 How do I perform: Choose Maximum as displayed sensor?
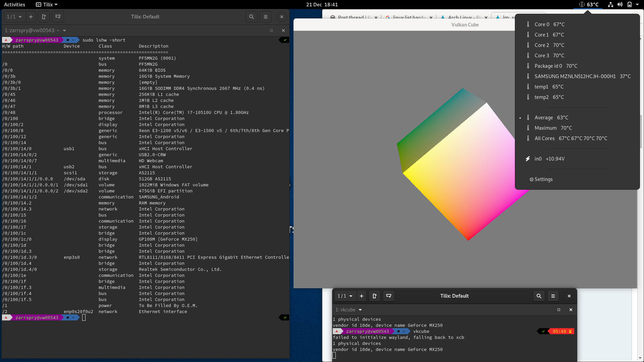point(577,128)
